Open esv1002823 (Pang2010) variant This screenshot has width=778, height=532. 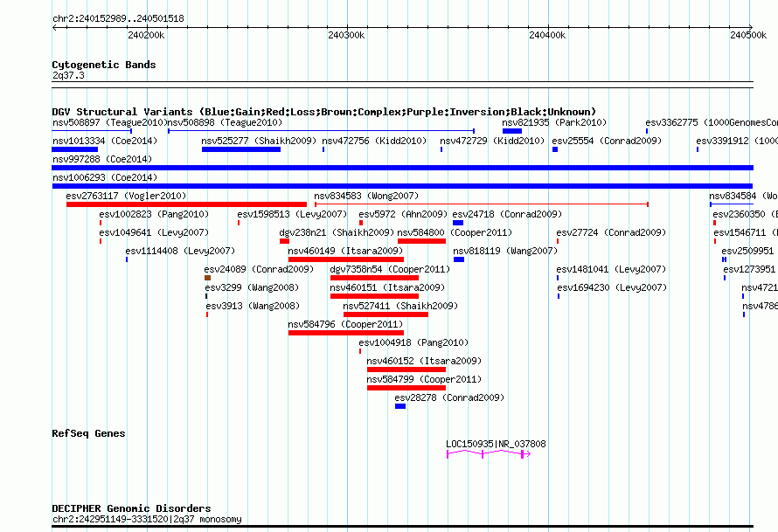(x=154, y=214)
